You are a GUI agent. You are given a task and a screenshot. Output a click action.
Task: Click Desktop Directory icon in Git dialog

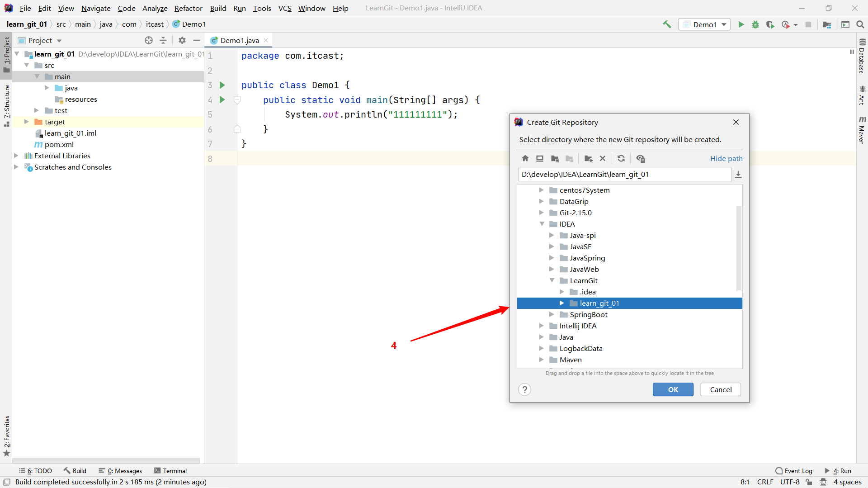coord(540,158)
